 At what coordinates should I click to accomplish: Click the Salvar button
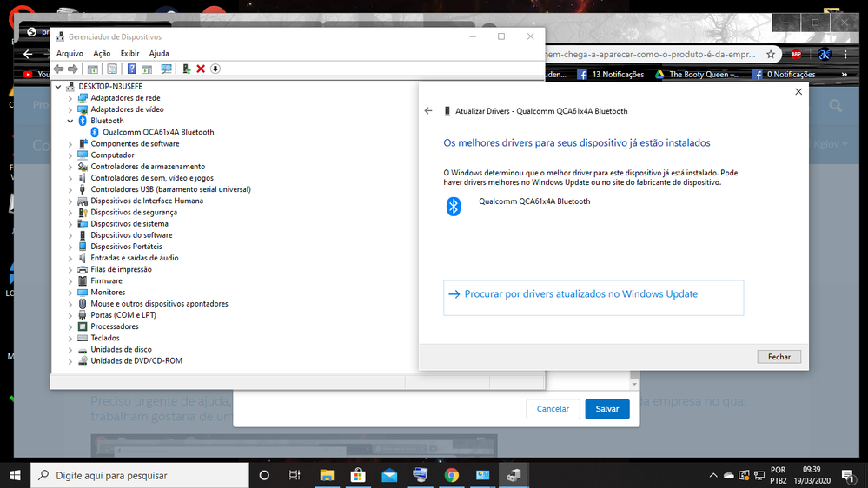point(607,409)
